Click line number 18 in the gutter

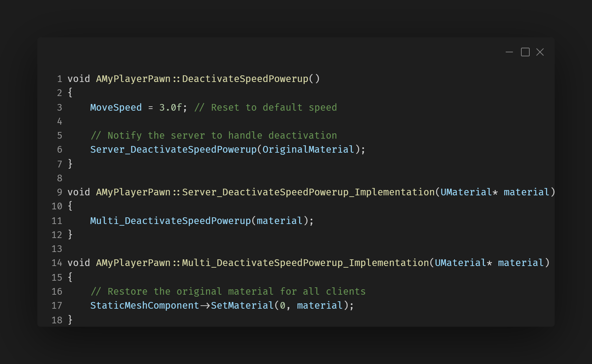[x=57, y=320]
